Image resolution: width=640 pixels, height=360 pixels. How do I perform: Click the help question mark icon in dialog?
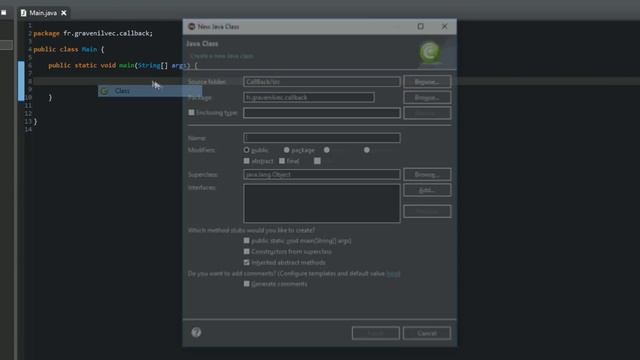click(196, 332)
